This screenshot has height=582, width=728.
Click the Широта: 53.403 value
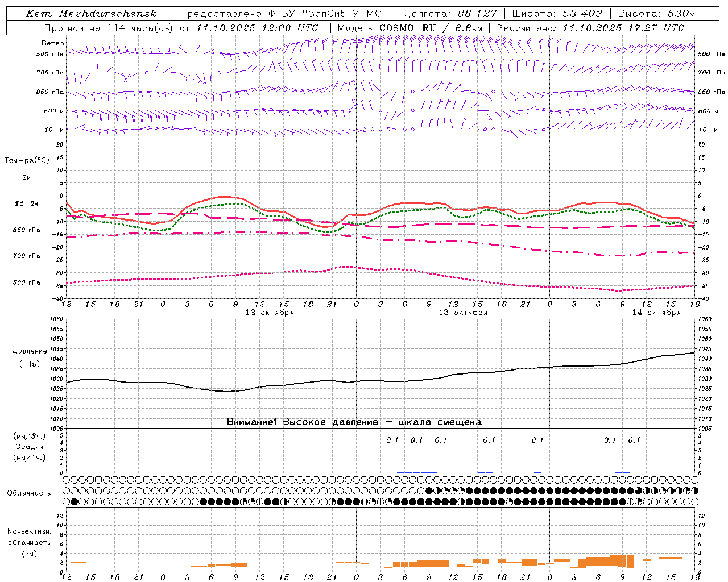(x=557, y=14)
